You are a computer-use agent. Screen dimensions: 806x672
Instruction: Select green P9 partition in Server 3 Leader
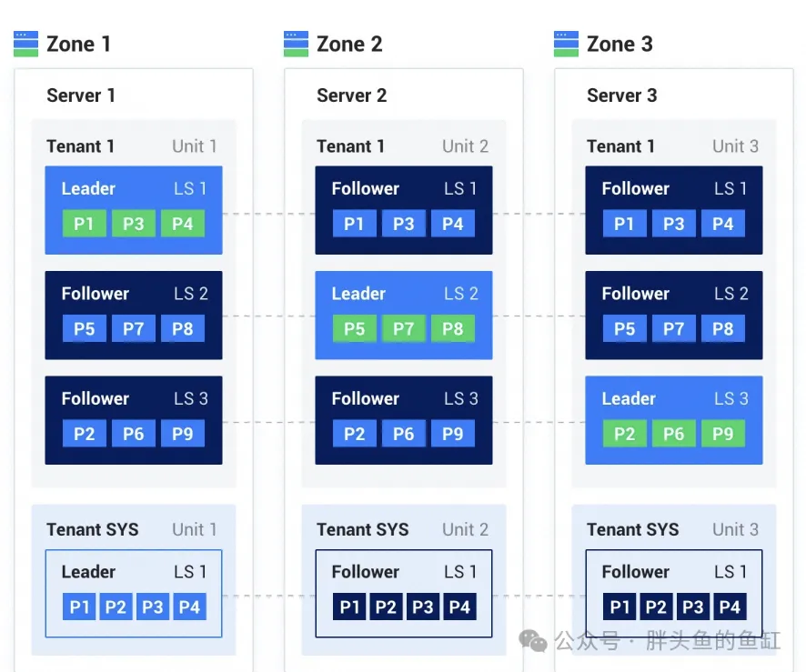[x=722, y=434]
